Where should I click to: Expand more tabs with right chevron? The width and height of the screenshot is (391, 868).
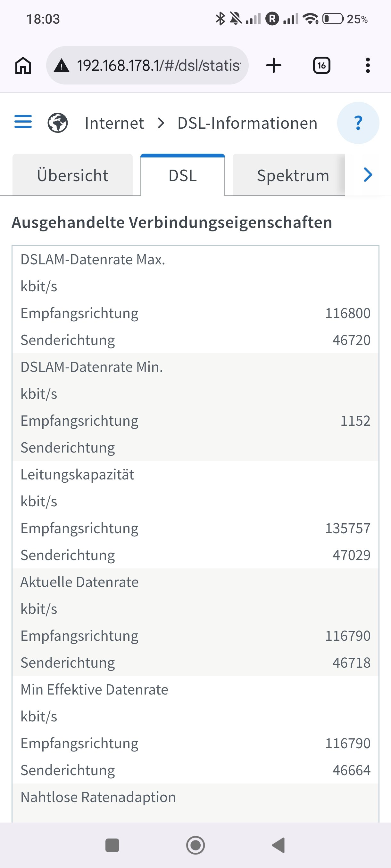click(368, 174)
